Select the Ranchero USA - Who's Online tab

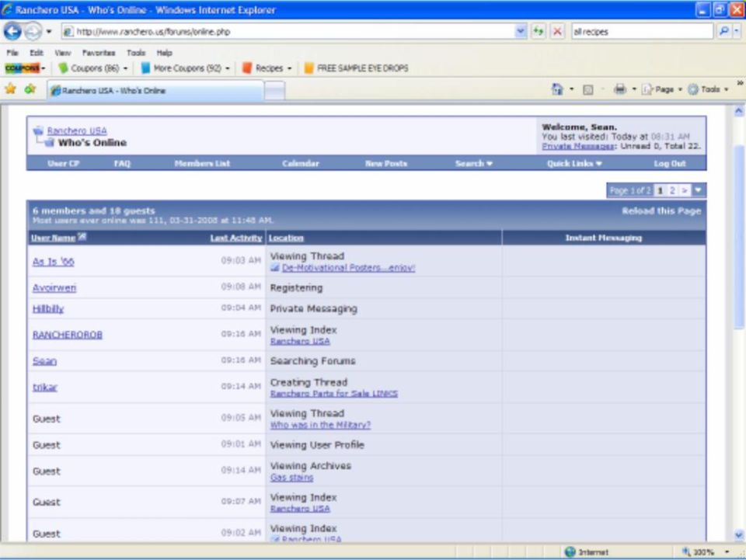155,90
